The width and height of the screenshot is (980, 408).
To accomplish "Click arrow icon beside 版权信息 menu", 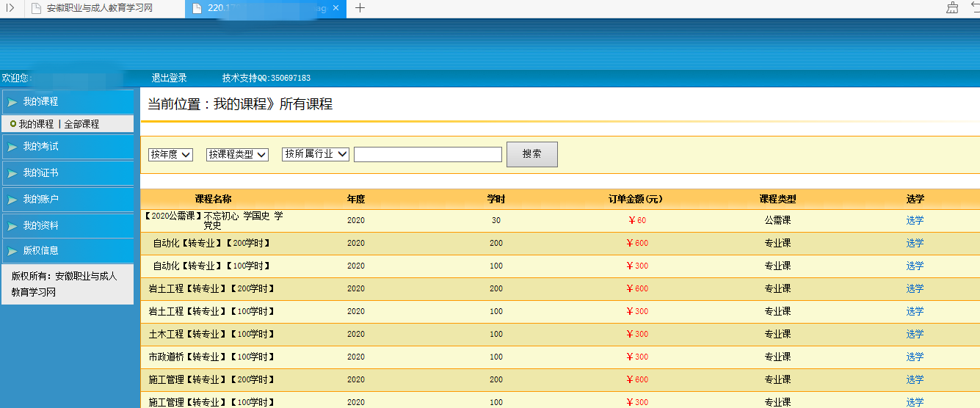I will tap(12, 251).
